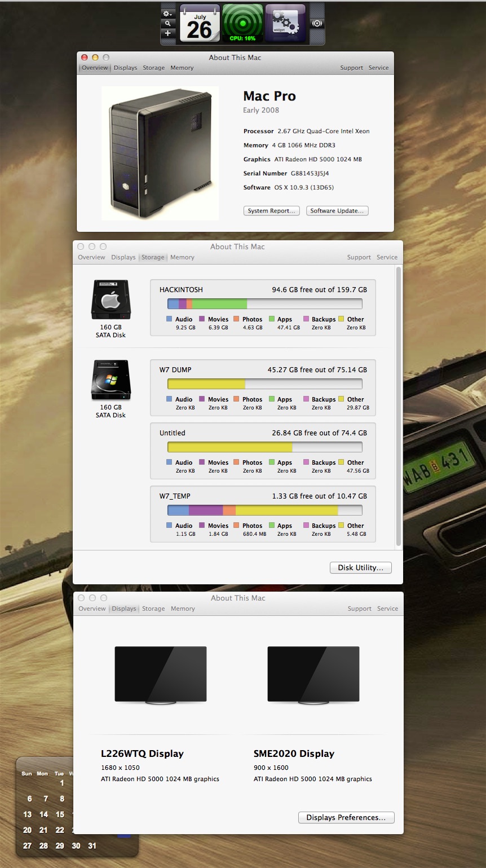Click the SME2020 display monitor image

coord(313,675)
